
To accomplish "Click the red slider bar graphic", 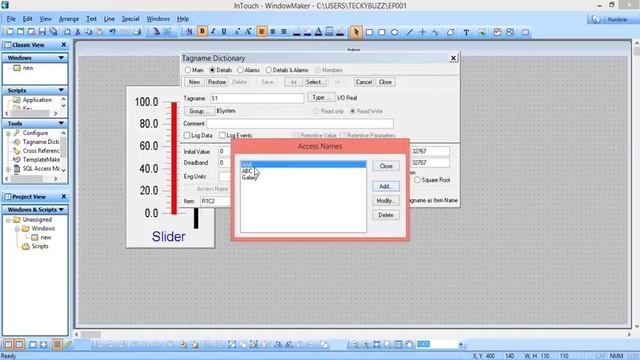I will click(x=174, y=158).
